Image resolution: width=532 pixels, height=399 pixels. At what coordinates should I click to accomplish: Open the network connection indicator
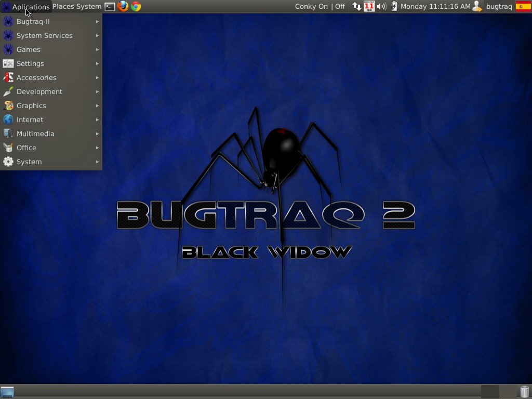356,6
